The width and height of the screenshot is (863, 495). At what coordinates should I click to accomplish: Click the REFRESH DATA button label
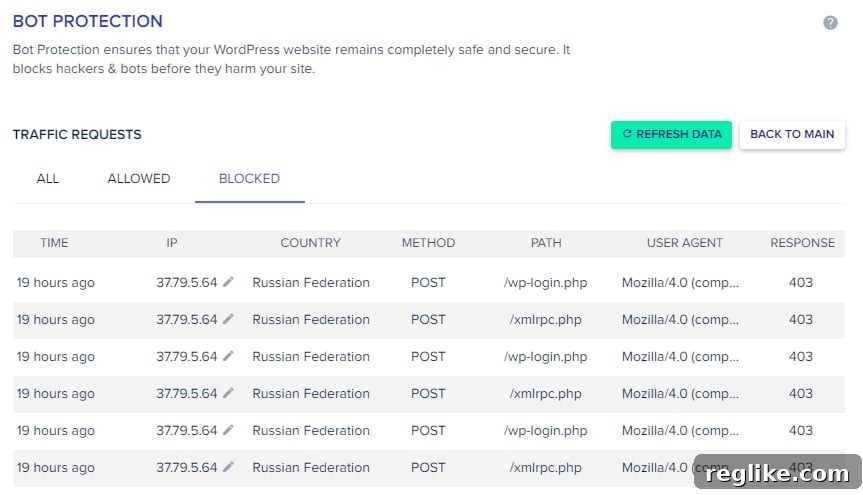pos(679,134)
